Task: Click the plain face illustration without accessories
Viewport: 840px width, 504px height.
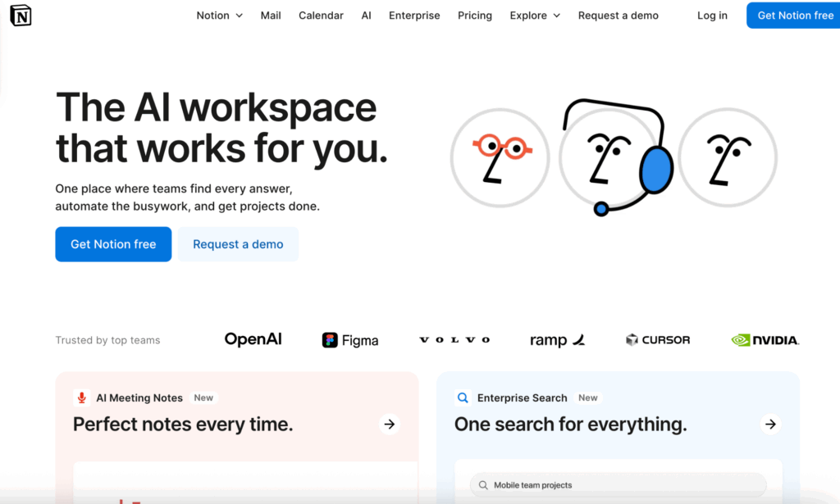Action: tap(728, 157)
